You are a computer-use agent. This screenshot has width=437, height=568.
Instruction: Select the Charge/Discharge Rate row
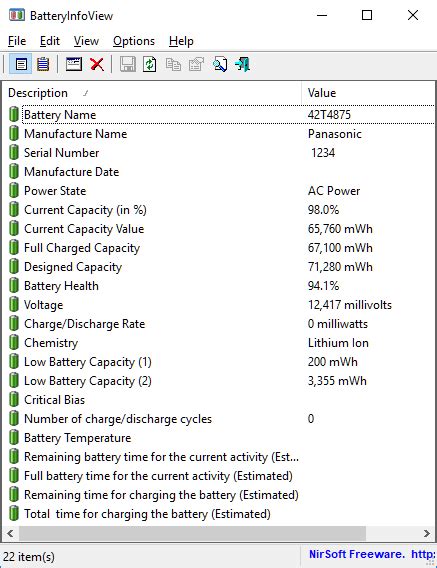point(218,323)
